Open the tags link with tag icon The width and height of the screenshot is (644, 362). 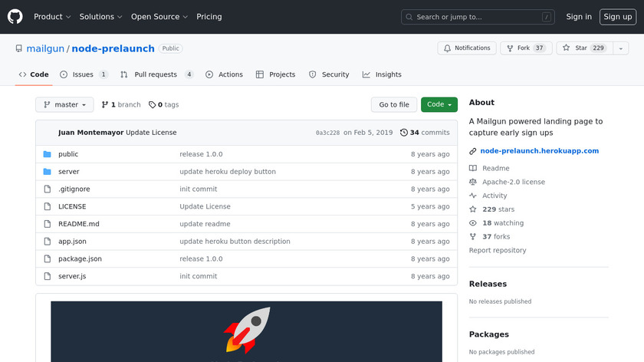pyautogui.click(x=163, y=105)
